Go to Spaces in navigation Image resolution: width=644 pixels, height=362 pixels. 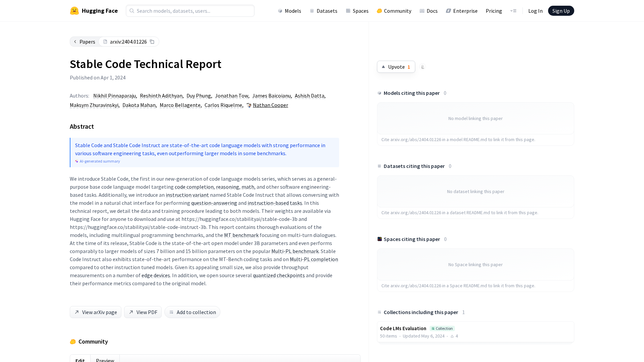click(357, 11)
